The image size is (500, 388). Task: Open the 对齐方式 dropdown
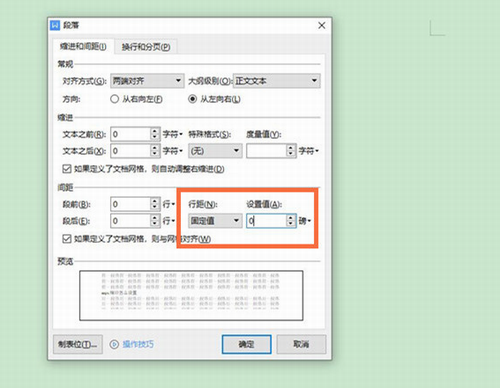(x=147, y=81)
